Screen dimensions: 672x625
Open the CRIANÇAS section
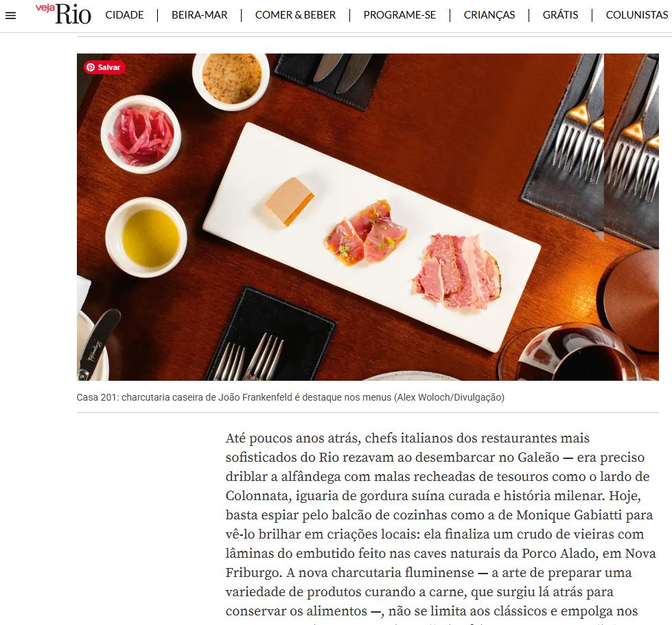point(489,15)
